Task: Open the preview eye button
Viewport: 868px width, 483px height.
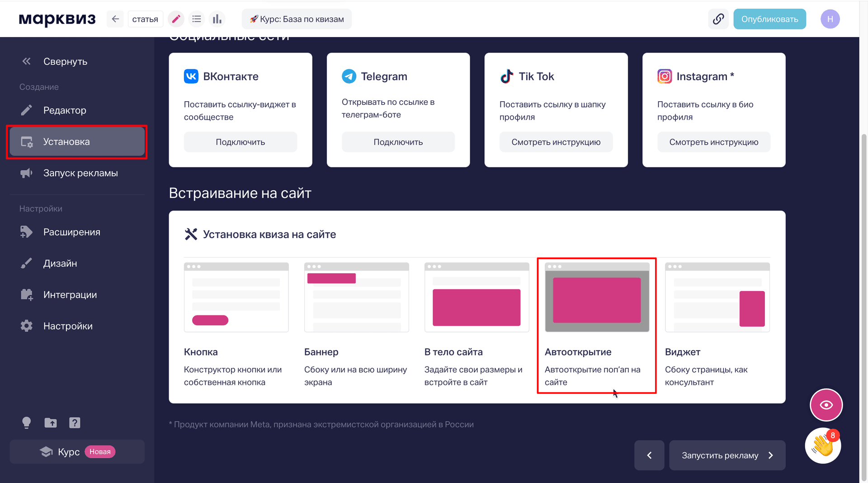Action: (x=826, y=405)
